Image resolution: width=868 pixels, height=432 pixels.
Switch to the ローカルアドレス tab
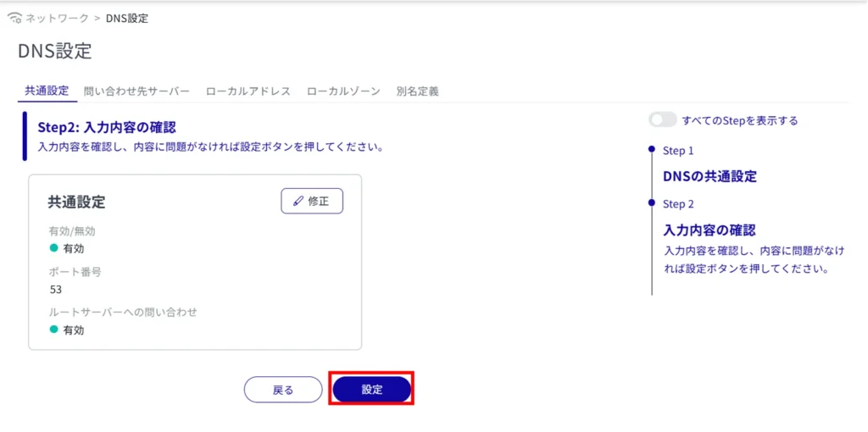click(x=248, y=91)
